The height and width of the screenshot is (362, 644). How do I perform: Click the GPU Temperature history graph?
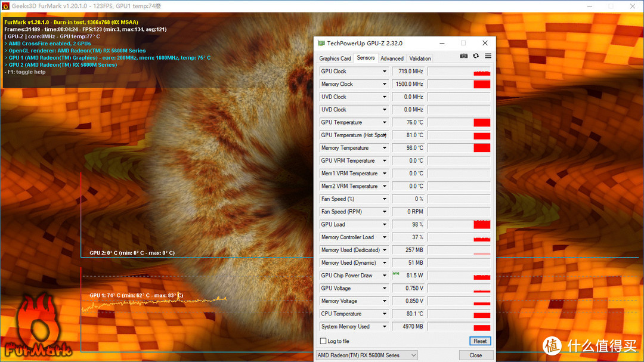pos(459,122)
